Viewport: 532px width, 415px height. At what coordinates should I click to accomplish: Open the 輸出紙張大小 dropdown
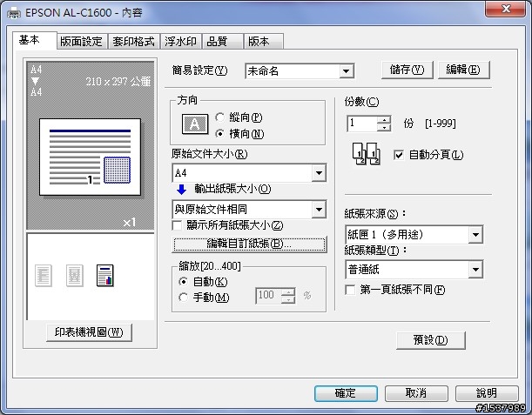point(319,209)
